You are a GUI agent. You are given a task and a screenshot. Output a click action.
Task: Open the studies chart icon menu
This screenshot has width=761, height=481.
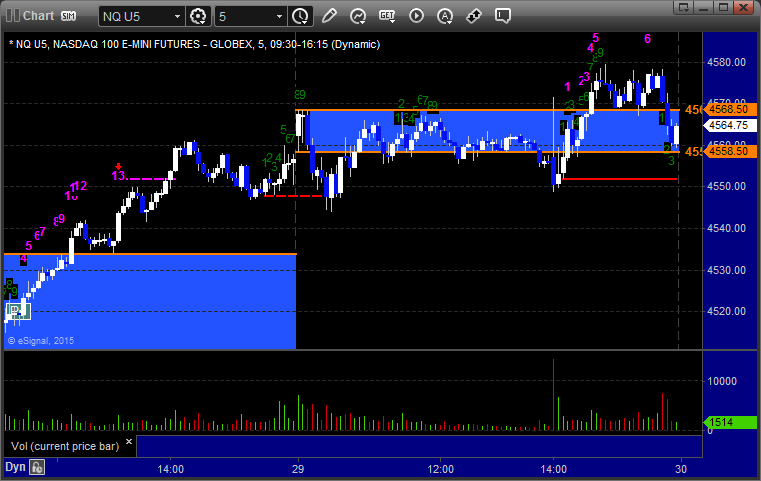click(358, 16)
